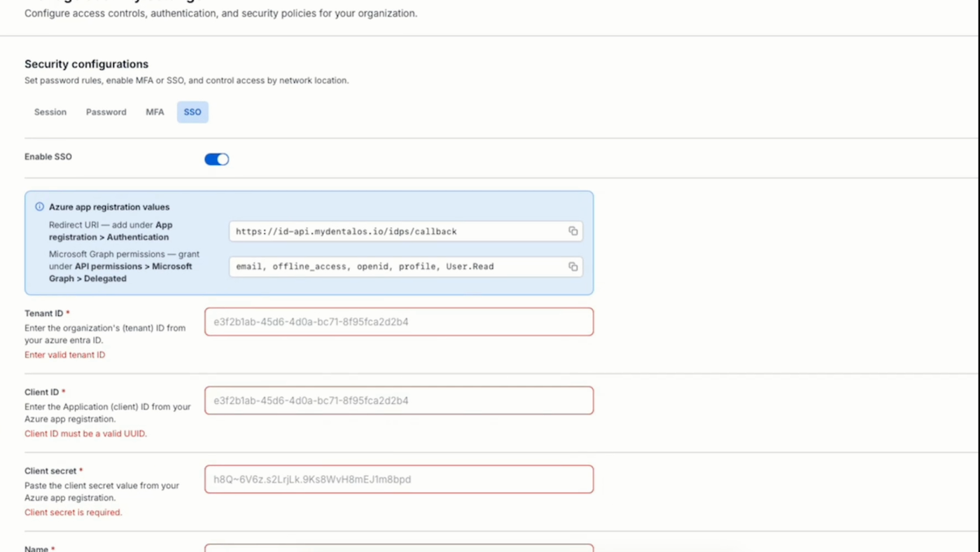The width and height of the screenshot is (980, 552).
Task: Click the 'Azure app registration values' heading
Action: pyautogui.click(x=109, y=207)
